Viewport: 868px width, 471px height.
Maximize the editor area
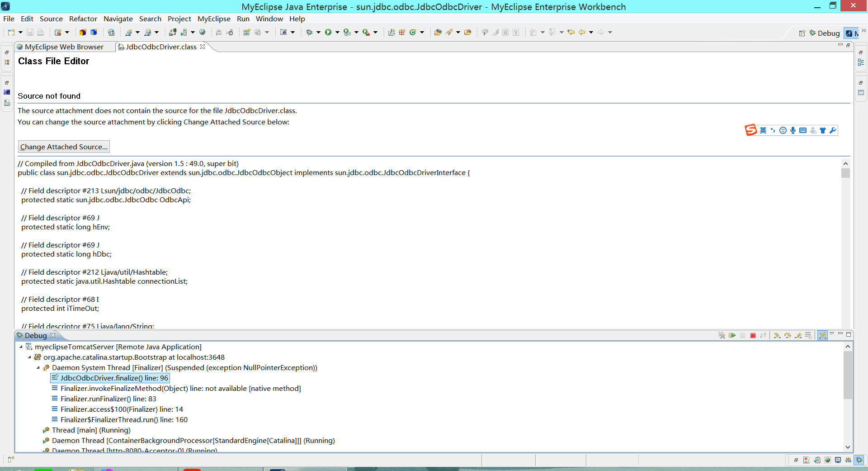tap(848, 45)
